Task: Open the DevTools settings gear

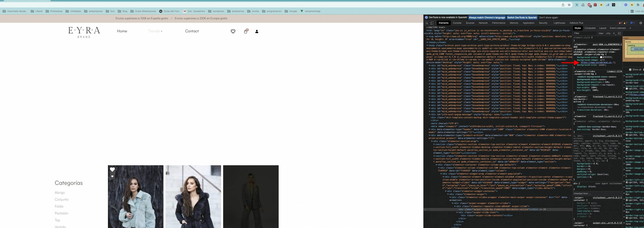Action: (641, 23)
